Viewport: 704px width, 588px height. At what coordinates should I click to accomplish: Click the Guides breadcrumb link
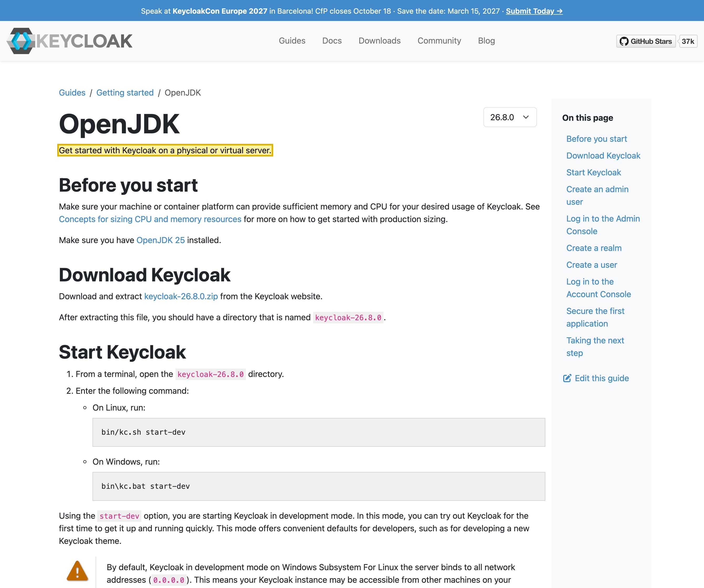click(x=72, y=93)
